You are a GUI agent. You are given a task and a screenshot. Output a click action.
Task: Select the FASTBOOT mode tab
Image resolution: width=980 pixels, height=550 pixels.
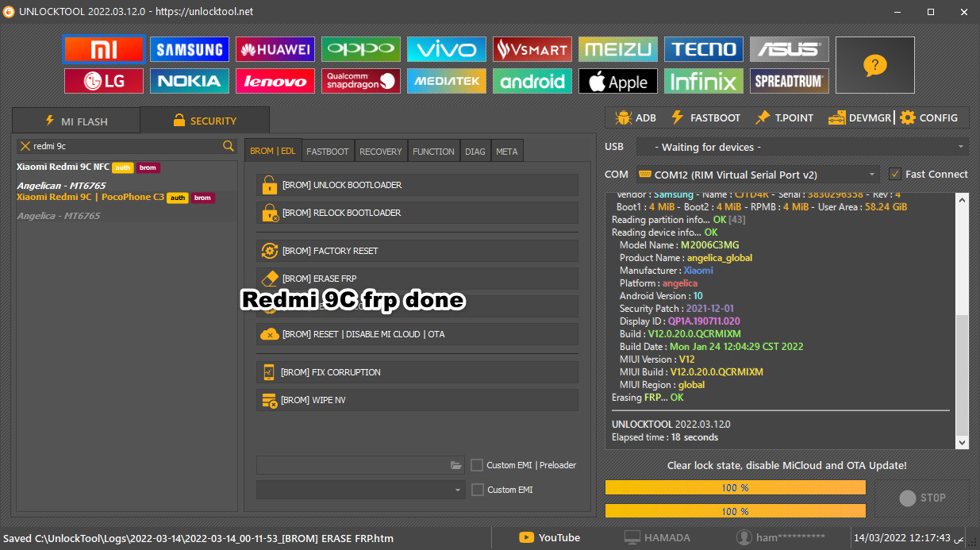pyautogui.click(x=328, y=151)
